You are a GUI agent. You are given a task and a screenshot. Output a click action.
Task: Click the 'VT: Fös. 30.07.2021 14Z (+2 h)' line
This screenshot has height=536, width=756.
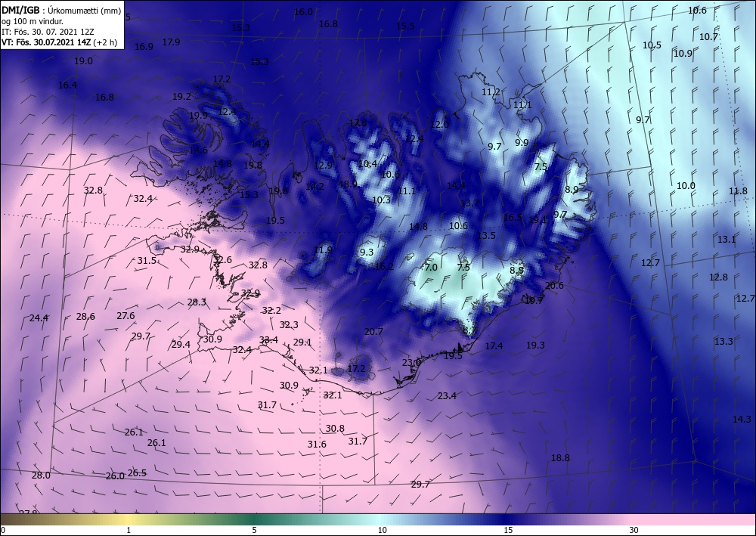click(x=59, y=42)
